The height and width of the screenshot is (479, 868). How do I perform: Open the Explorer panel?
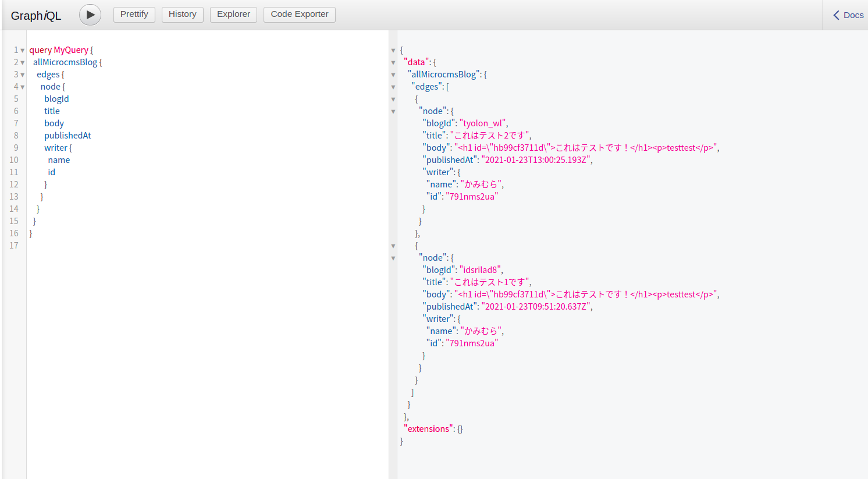point(233,15)
